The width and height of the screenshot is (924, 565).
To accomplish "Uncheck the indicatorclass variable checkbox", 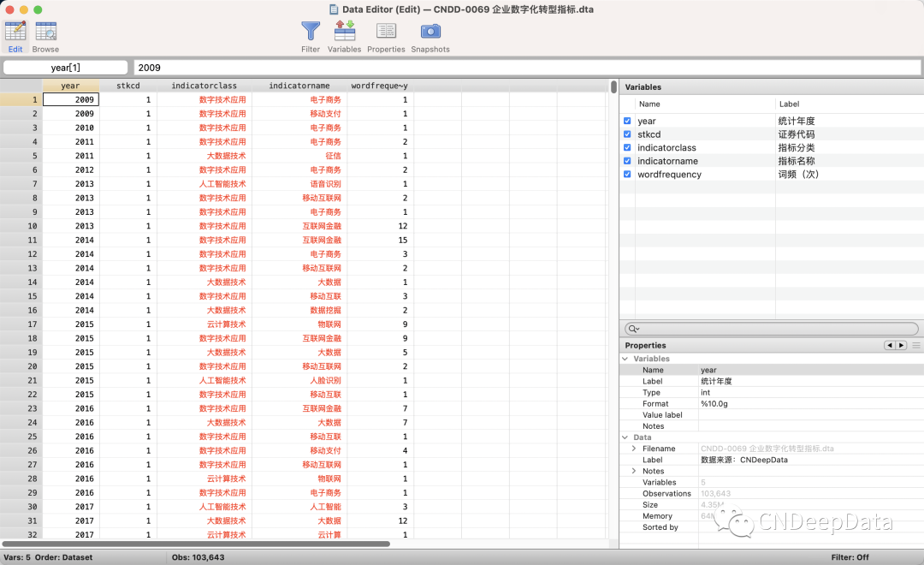I will pos(627,147).
